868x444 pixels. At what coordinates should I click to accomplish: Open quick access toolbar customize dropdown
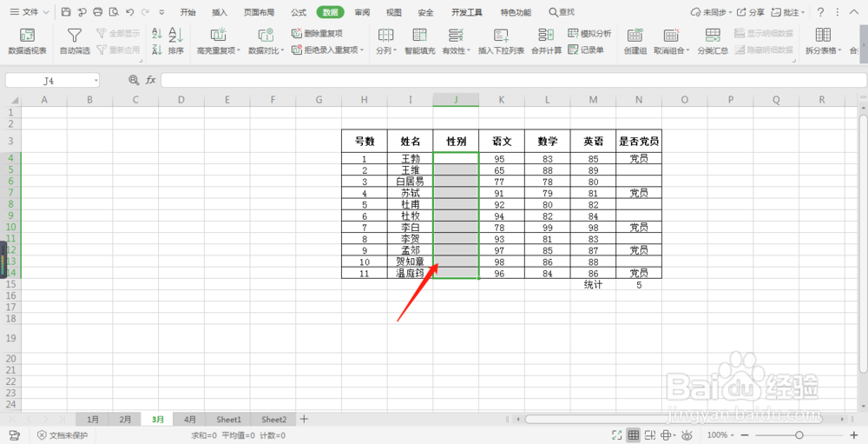[161, 12]
